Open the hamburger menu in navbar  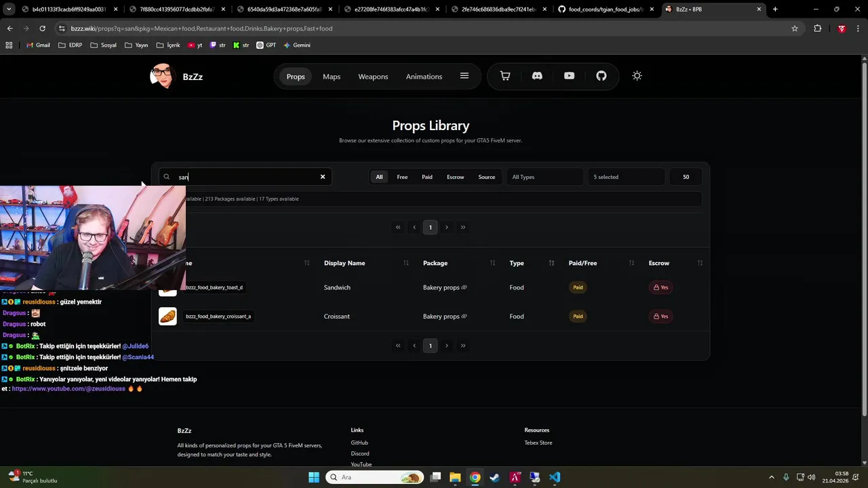(x=465, y=76)
